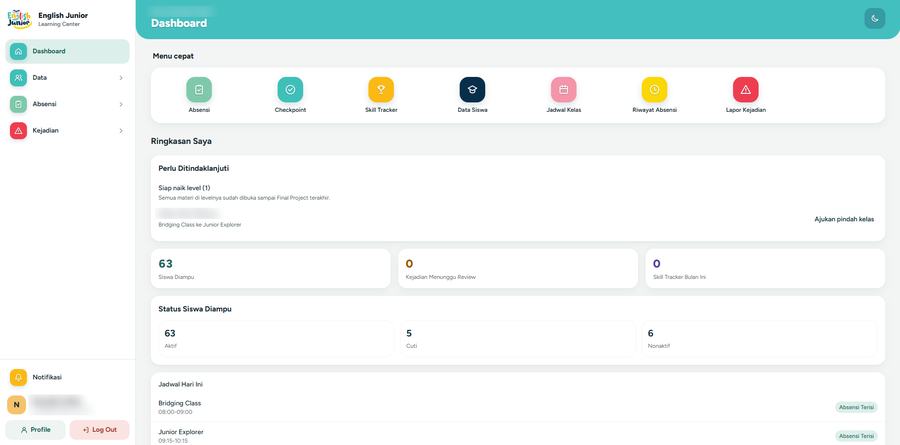Click the Siap naik level (1) text

(184, 188)
